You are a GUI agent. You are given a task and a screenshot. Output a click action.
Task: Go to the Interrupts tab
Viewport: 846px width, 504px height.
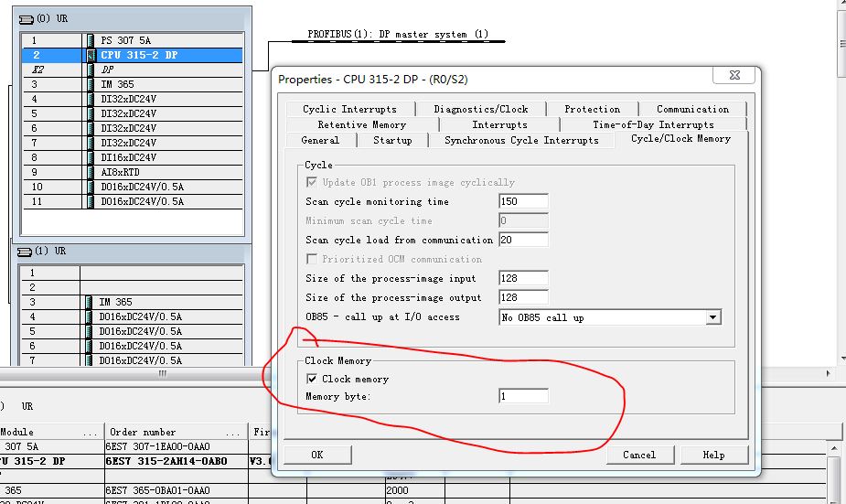(x=499, y=124)
